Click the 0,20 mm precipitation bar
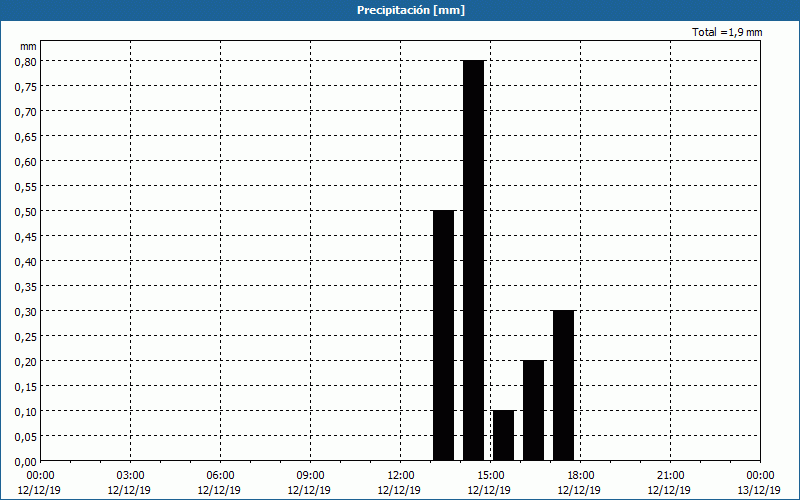Viewport: 800px width, 500px height. tap(534, 410)
